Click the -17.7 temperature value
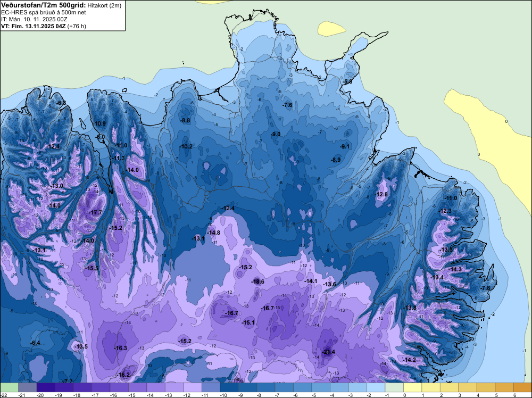 [x=95, y=212]
